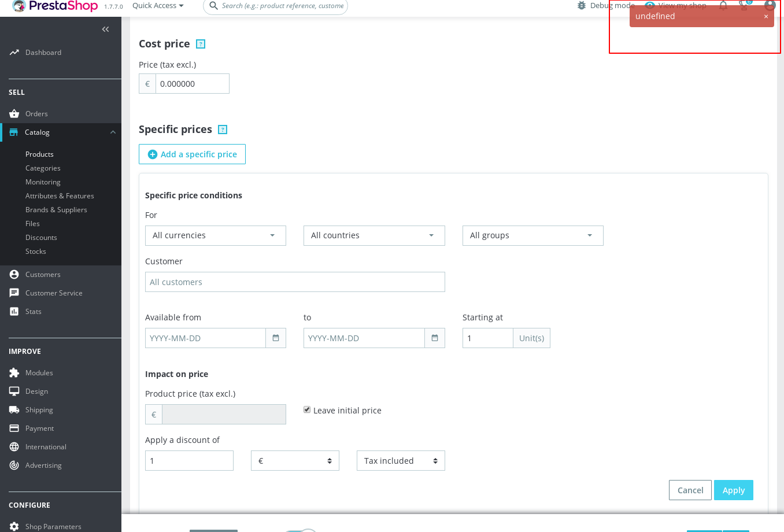
Task: Collapse the sidebar with the chevron
Action: 105,29
